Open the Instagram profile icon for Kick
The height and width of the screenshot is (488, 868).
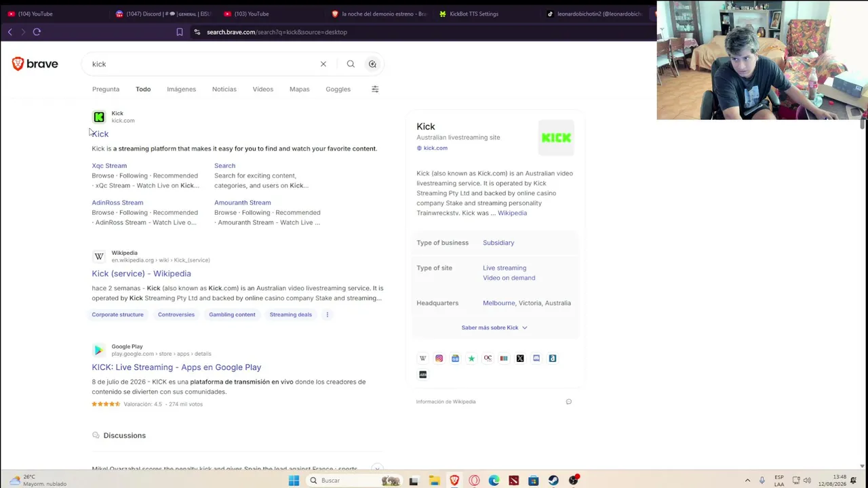(x=439, y=358)
